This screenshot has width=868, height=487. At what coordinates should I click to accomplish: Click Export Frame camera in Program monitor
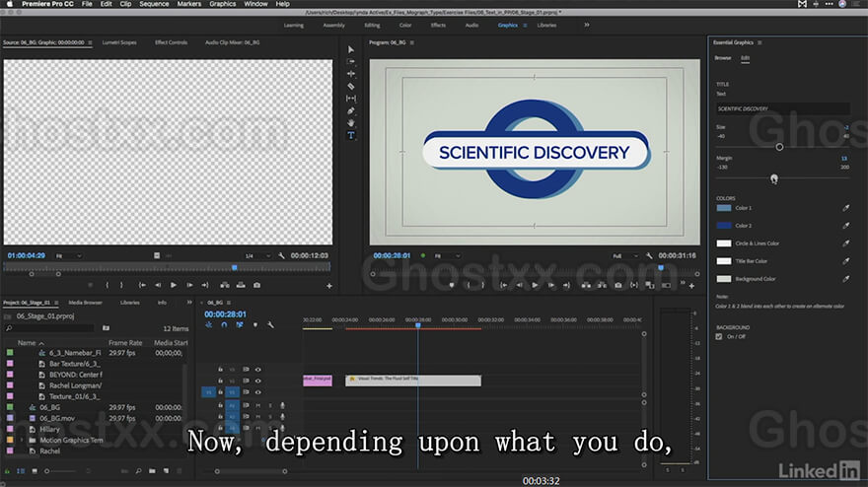point(617,285)
